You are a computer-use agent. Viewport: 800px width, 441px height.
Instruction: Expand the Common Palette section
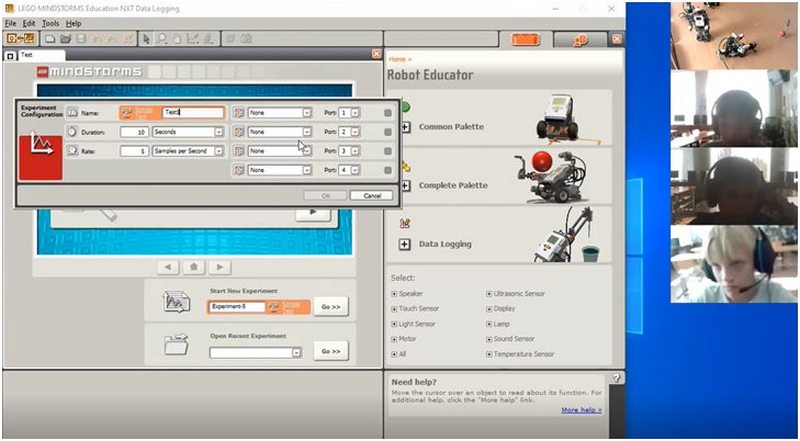[405, 127]
